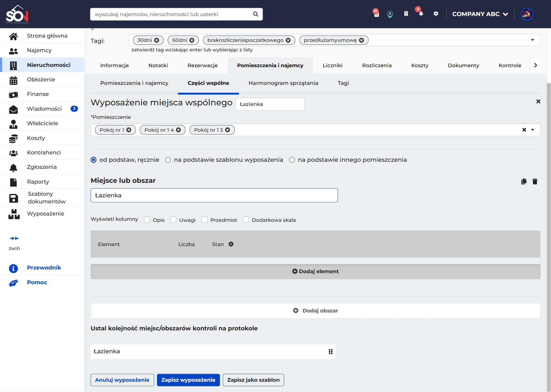Open the COMPANY ABC dropdown
Viewport: 551px width, 392px height.
click(x=480, y=14)
